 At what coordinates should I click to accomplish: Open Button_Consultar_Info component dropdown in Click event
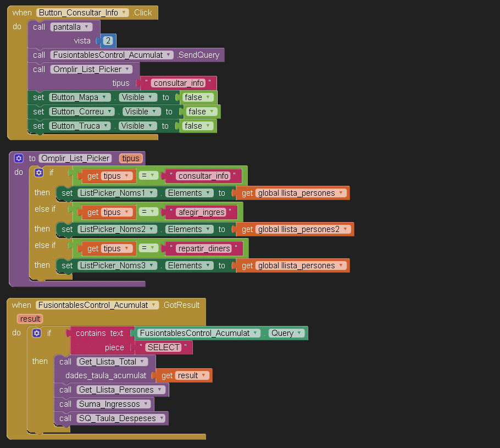[x=124, y=13]
